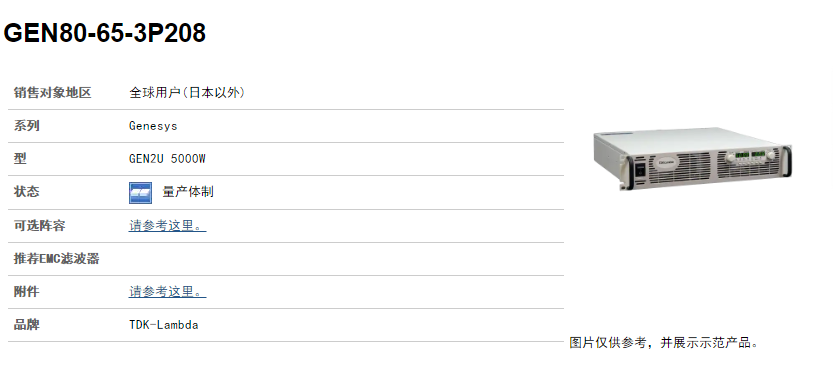
Task: Click the TDK-Lambda brand value
Action: pos(164,324)
